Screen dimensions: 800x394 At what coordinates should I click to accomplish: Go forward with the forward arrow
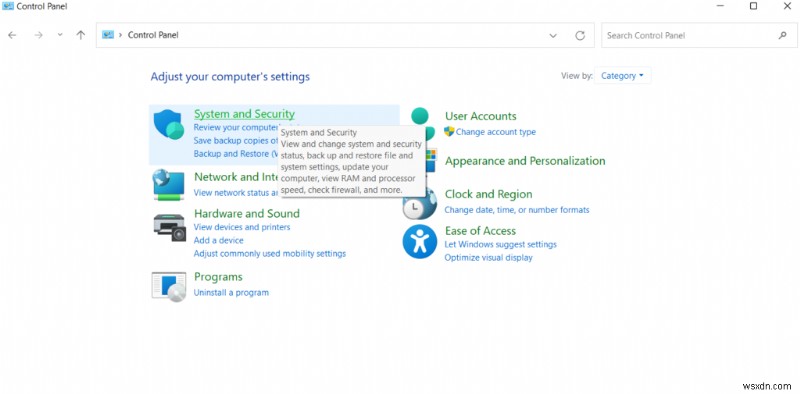[38, 35]
